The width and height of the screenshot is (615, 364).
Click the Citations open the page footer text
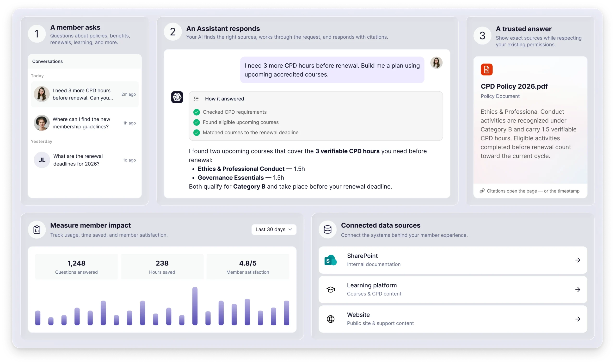[x=533, y=191]
